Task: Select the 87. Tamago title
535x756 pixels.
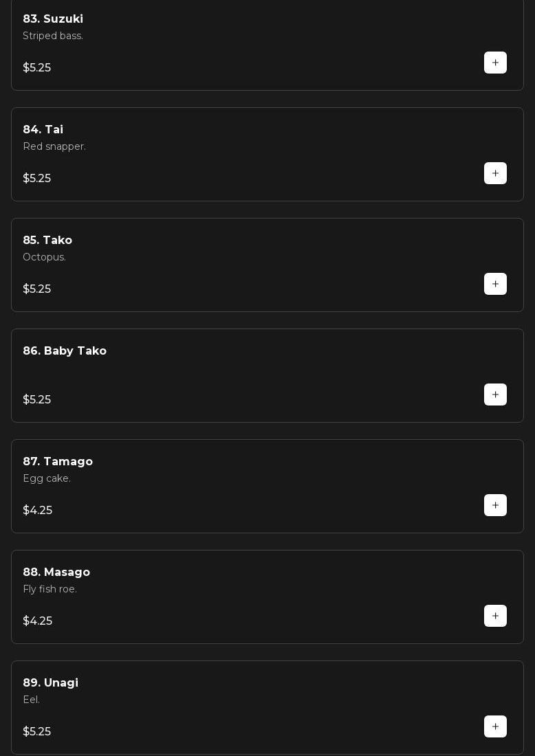Action: [x=58, y=462]
